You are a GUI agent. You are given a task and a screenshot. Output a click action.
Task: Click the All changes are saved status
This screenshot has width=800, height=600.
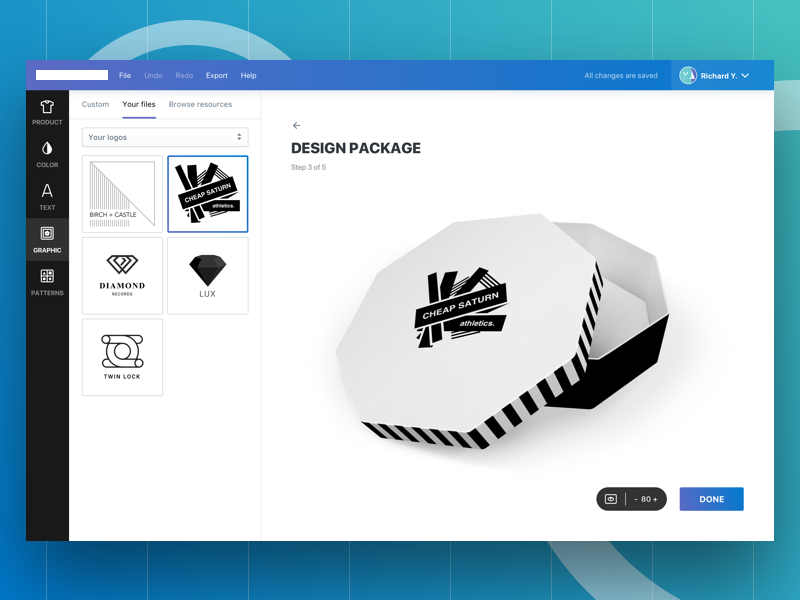pos(621,76)
